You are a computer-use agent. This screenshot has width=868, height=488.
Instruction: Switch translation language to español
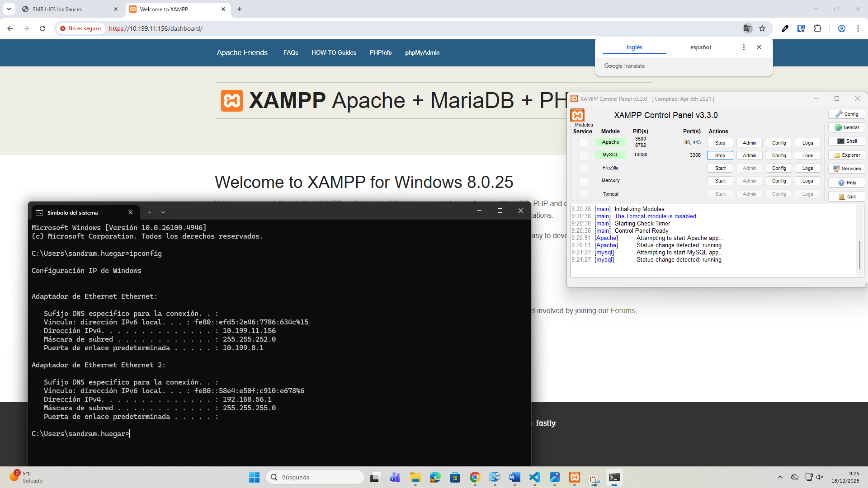[x=700, y=47]
